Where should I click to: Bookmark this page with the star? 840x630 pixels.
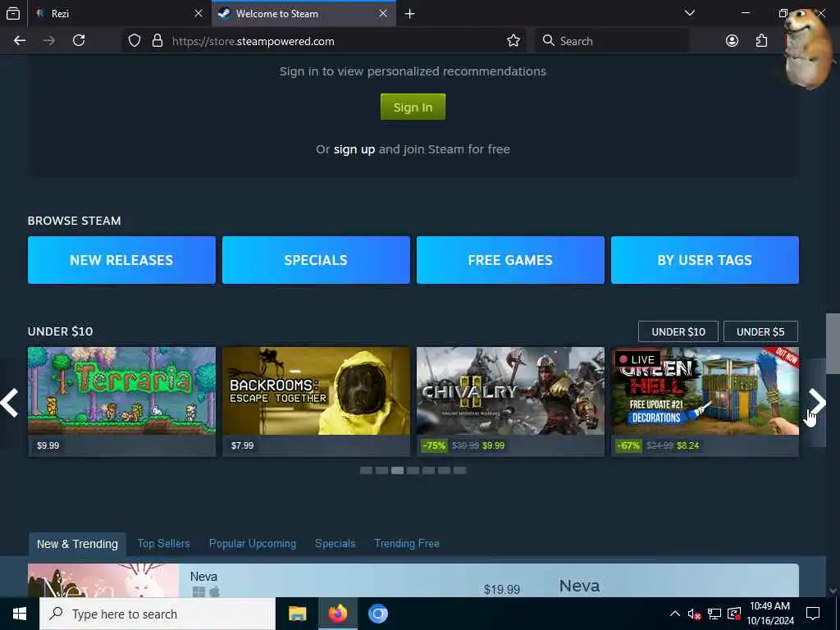click(514, 41)
